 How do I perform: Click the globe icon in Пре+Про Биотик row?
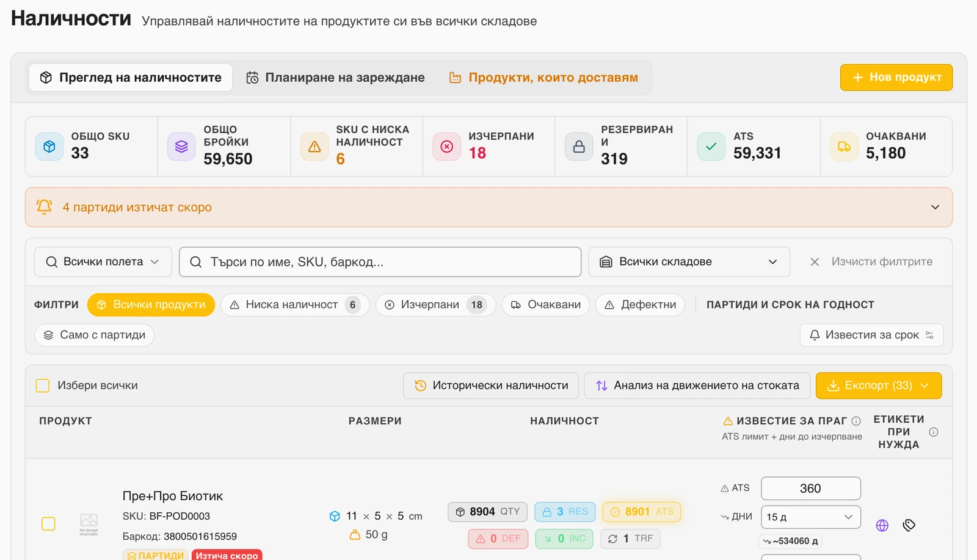point(882,525)
